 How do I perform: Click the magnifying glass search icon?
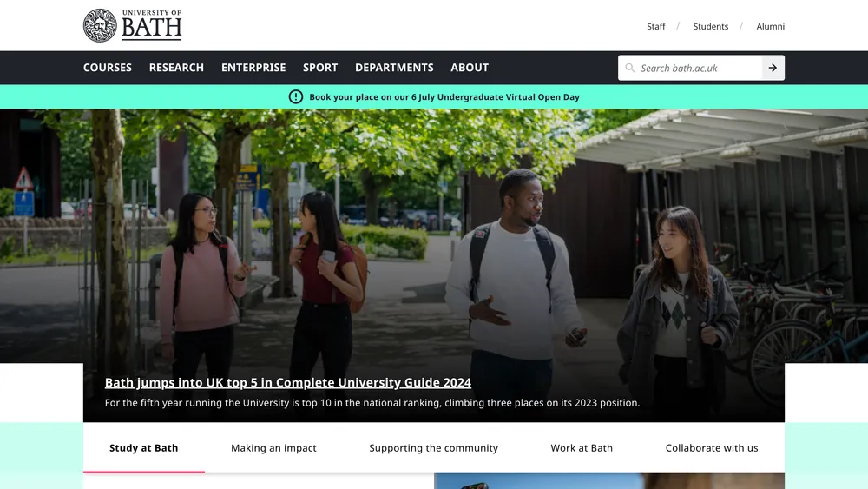click(629, 68)
